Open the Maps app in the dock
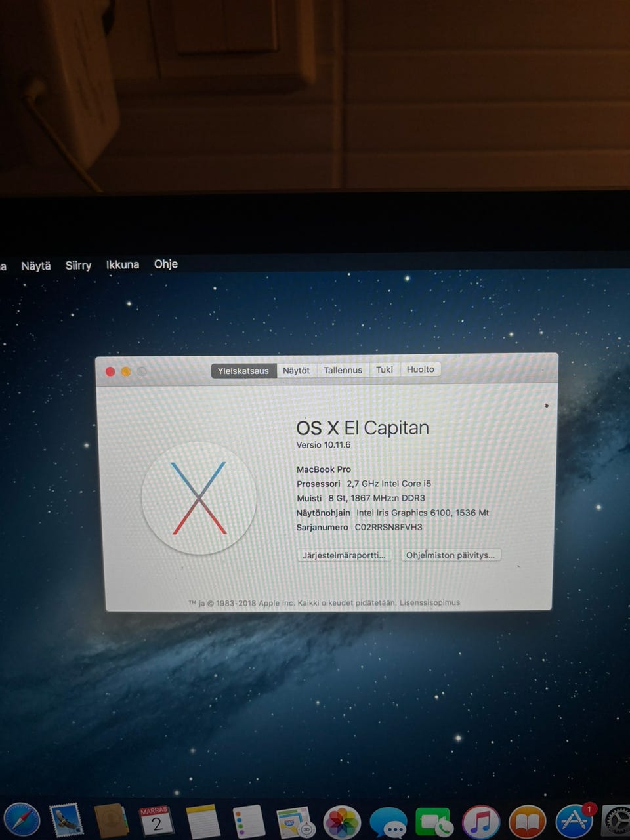This screenshot has width=630, height=840. [x=295, y=823]
